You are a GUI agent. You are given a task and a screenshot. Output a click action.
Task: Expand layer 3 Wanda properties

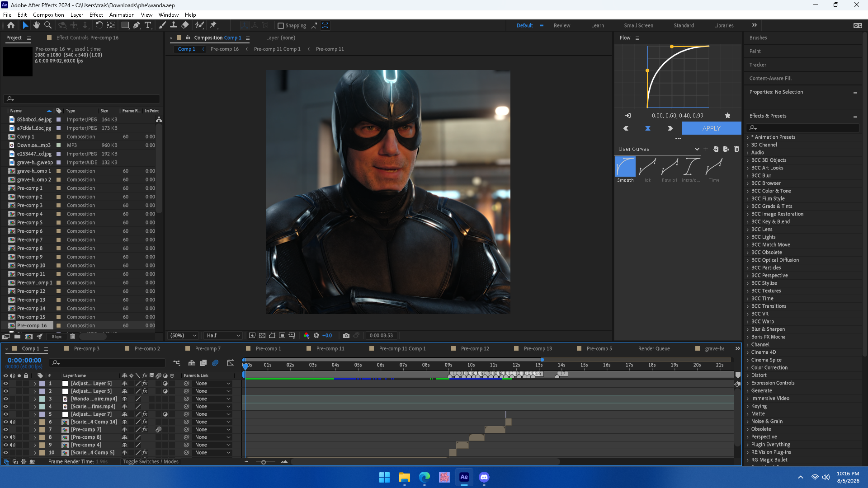35,399
